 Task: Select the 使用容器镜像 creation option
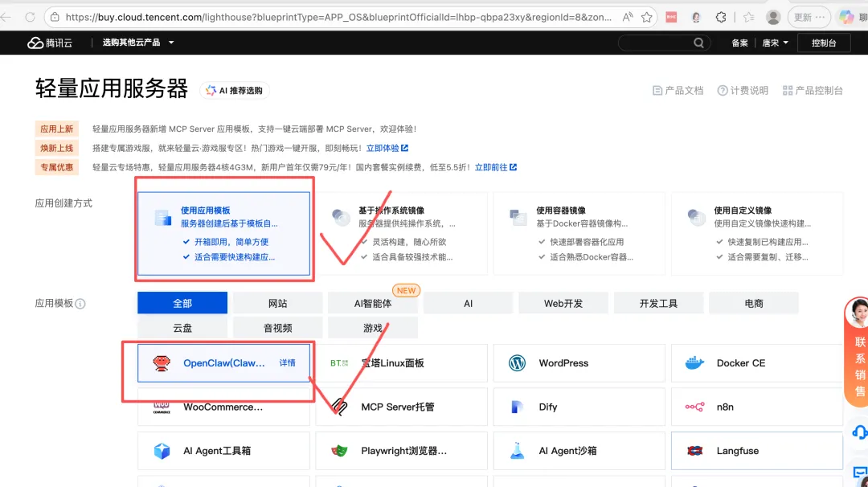[x=579, y=234]
